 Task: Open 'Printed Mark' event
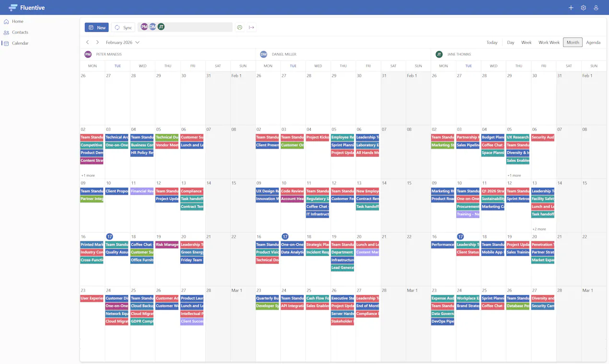point(92,245)
